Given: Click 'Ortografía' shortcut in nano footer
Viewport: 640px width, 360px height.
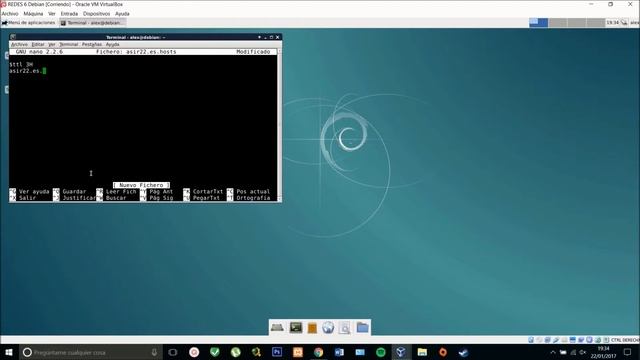Looking at the screenshot, I should point(253,198).
